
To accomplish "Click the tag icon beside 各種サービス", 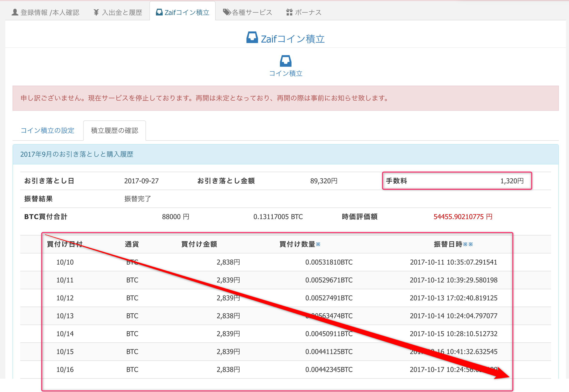I will coord(227,12).
